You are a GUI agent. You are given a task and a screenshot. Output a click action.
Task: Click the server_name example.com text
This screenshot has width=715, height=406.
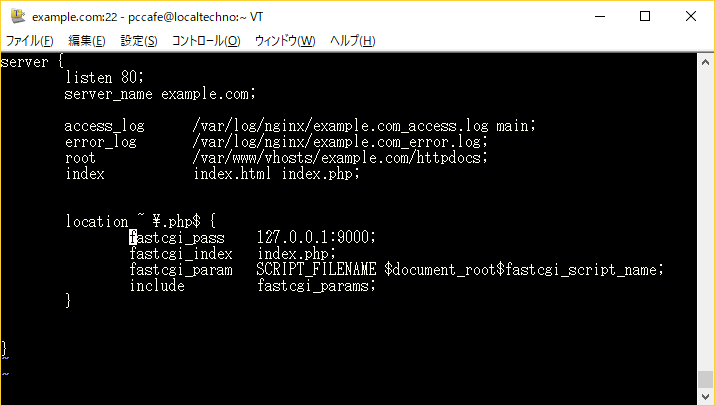pos(160,94)
